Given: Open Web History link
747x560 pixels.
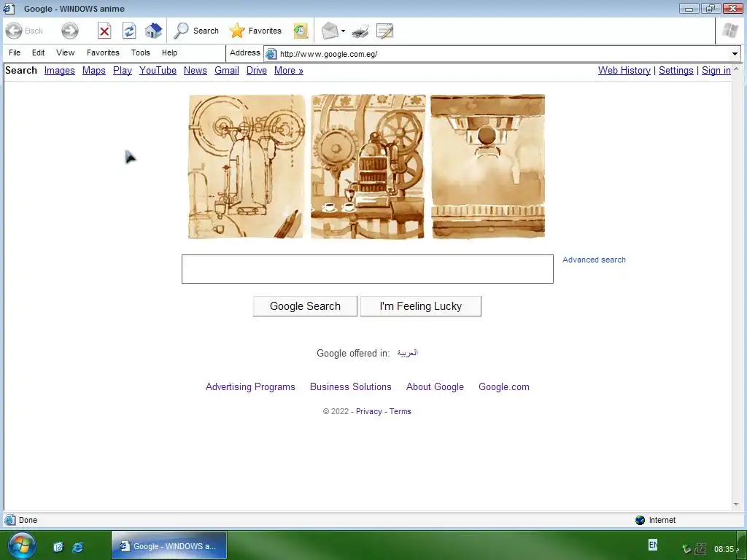Looking at the screenshot, I should click(624, 71).
